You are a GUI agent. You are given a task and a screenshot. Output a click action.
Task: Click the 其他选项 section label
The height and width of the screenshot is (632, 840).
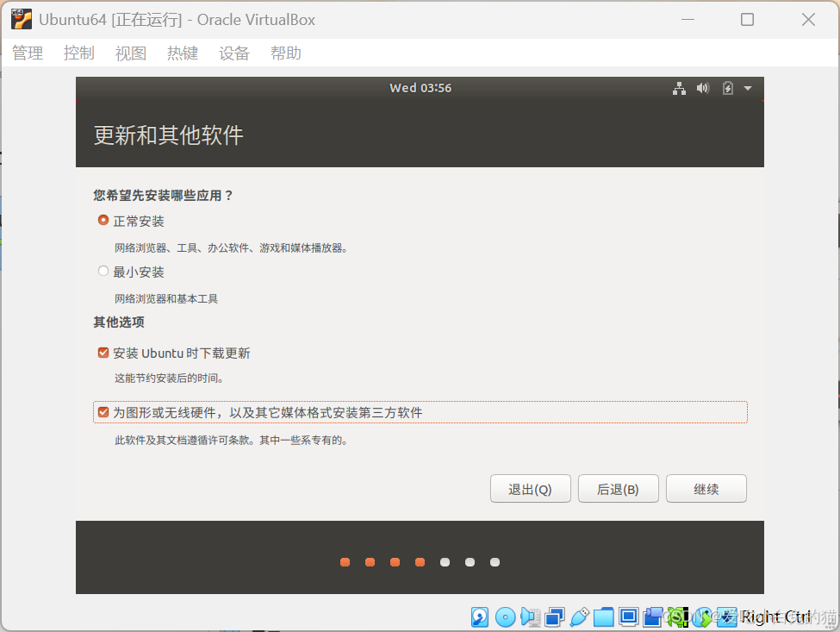[x=119, y=322]
